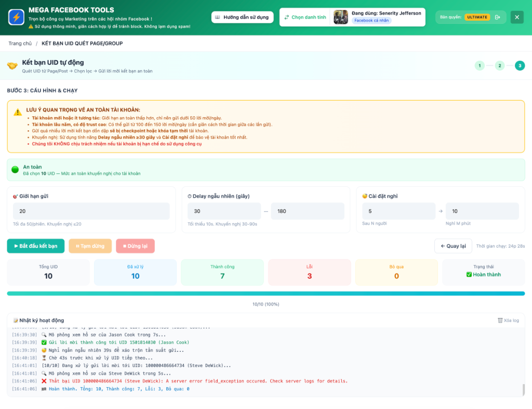532x409 pixels.
Task: Select step 3 in the step indicator
Action: point(520,66)
